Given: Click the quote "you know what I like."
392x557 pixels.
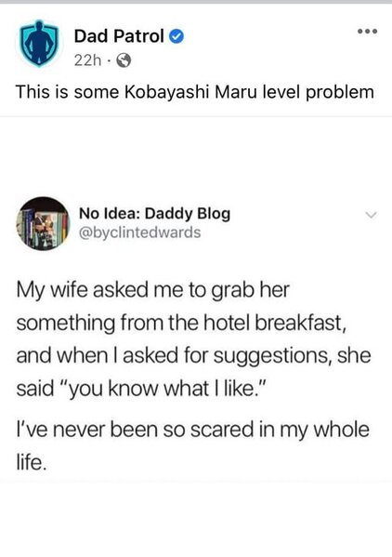Looking at the screenshot, I should 165,389.
